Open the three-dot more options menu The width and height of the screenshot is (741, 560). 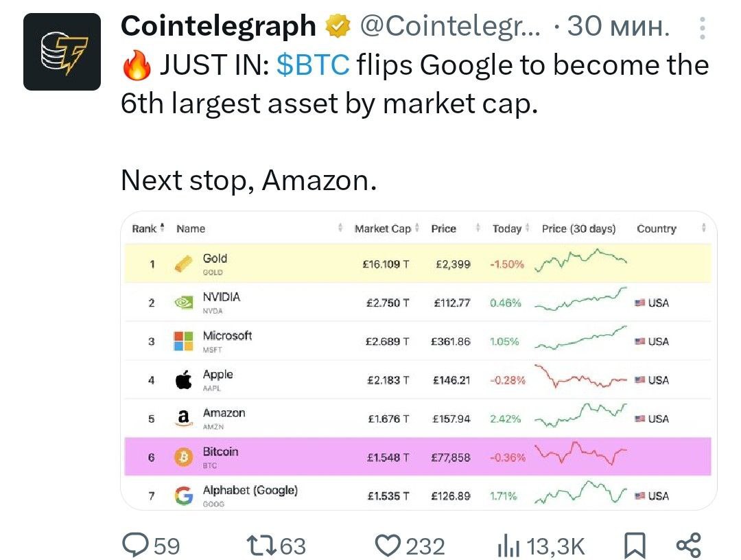coord(703,28)
